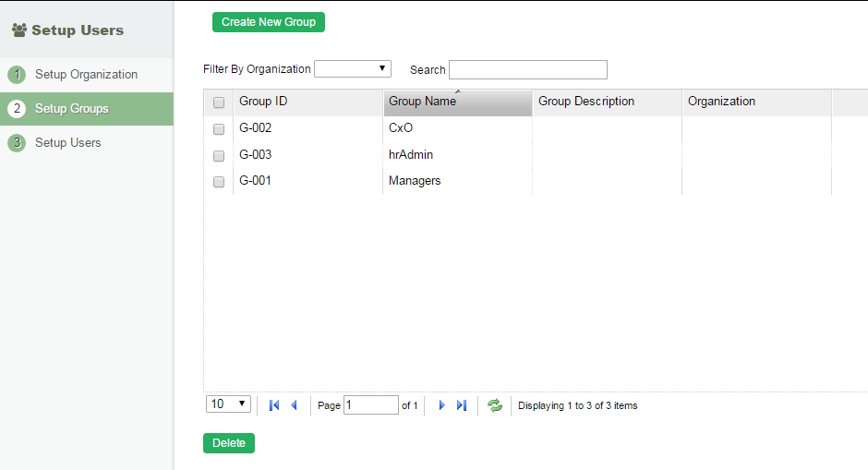Image resolution: width=868 pixels, height=470 pixels.
Task: Open the Filter By Organization dropdown
Action: click(x=353, y=69)
